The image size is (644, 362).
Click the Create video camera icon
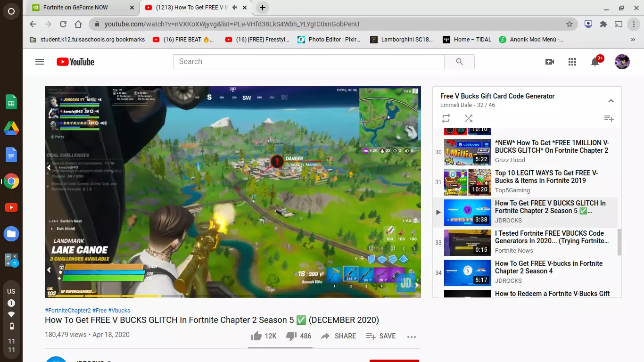pos(550,62)
